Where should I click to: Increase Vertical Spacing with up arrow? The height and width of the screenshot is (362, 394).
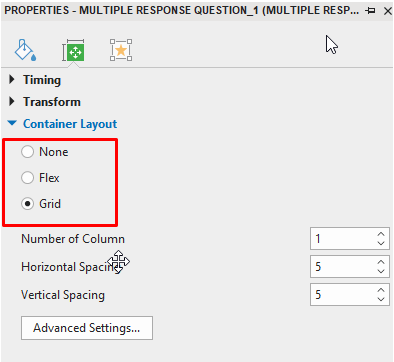coord(381,290)
